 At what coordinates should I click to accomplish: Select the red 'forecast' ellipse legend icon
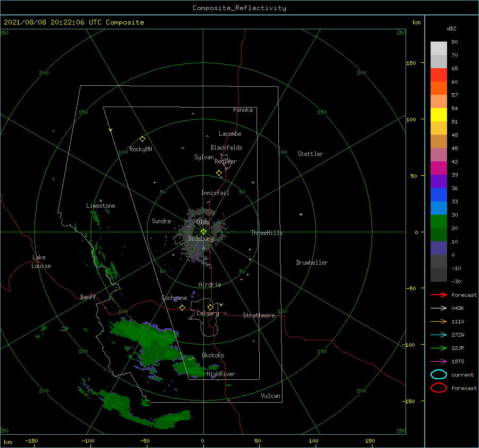coord(439,388)
